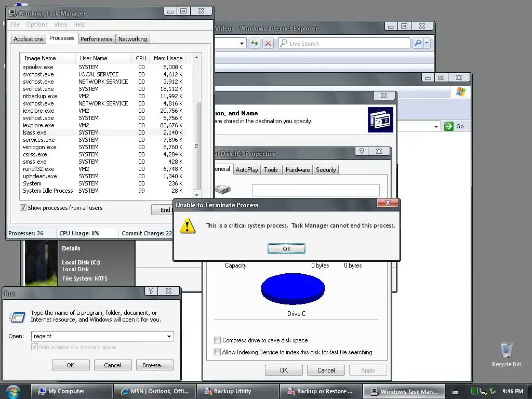Click the warning icon in error dialog
Viewport: 532px width, 399px height.
pos(188,225)
